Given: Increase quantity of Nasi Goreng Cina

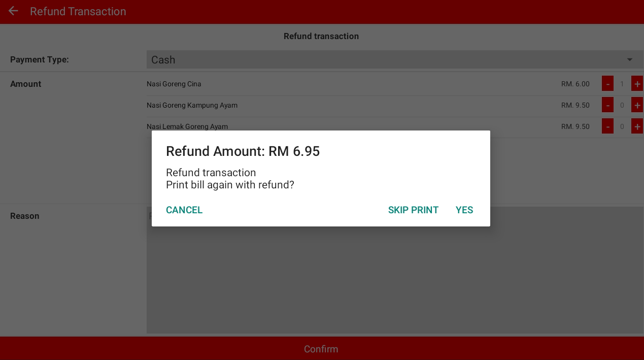Looking at the screenshot, I should click(x=637, y=83).
